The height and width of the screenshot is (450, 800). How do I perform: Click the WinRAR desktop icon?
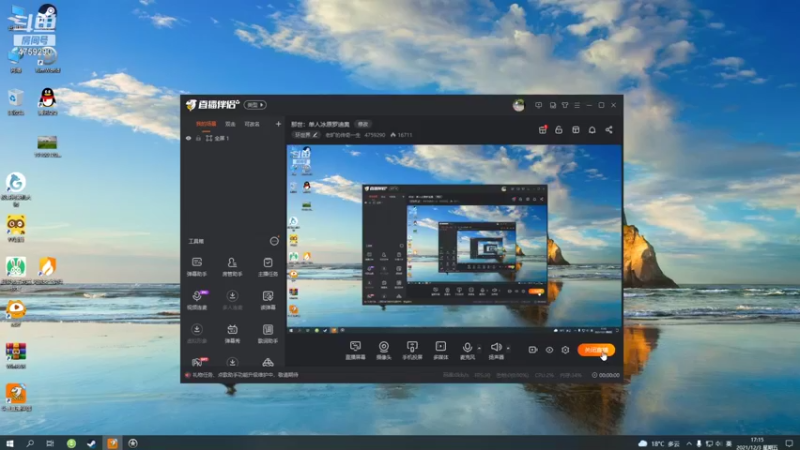click(x=16, y=355)
